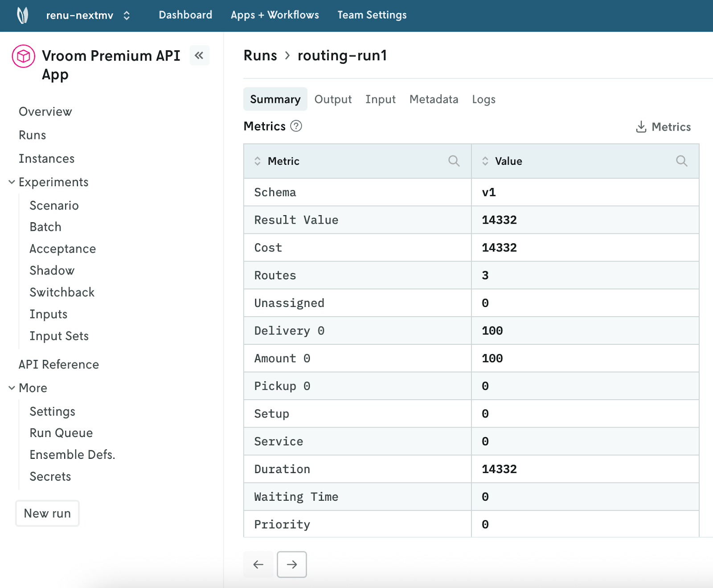The image size is (713, 588).
Task: Click the Duration metric cell
Action: 357,469
